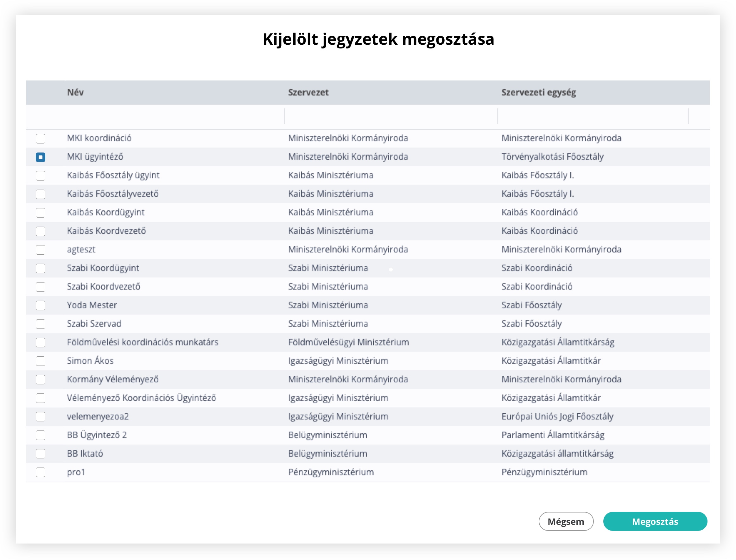Check the pro1 checkbox

[40, 472]
